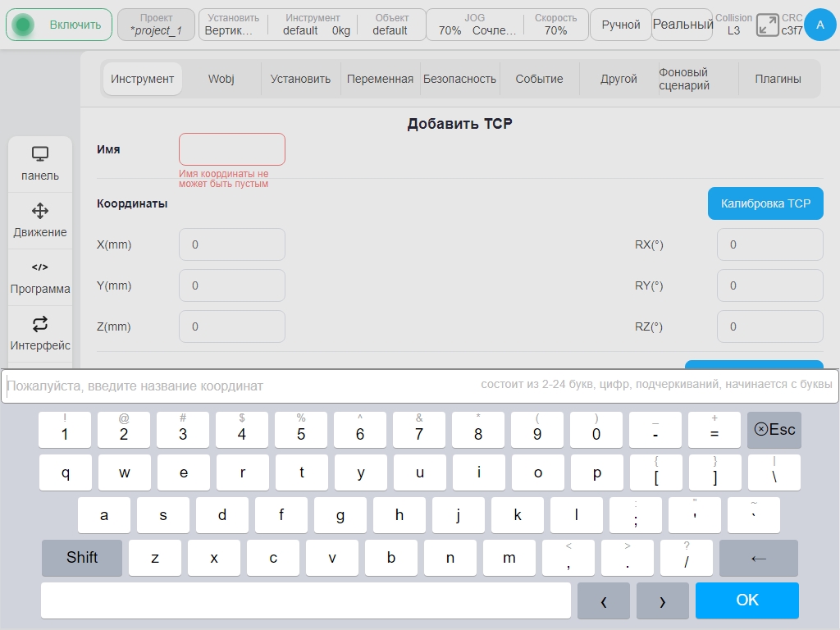This screenshot has height=630, width=840.
Task: Switch to the Фоновый сценарий tab
Action: coord(698,79)
